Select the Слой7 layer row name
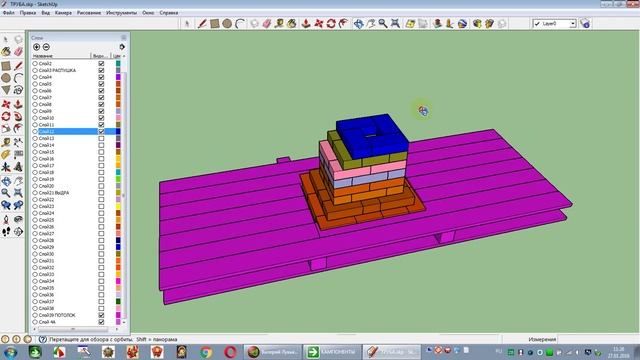 tap(45, 98)
